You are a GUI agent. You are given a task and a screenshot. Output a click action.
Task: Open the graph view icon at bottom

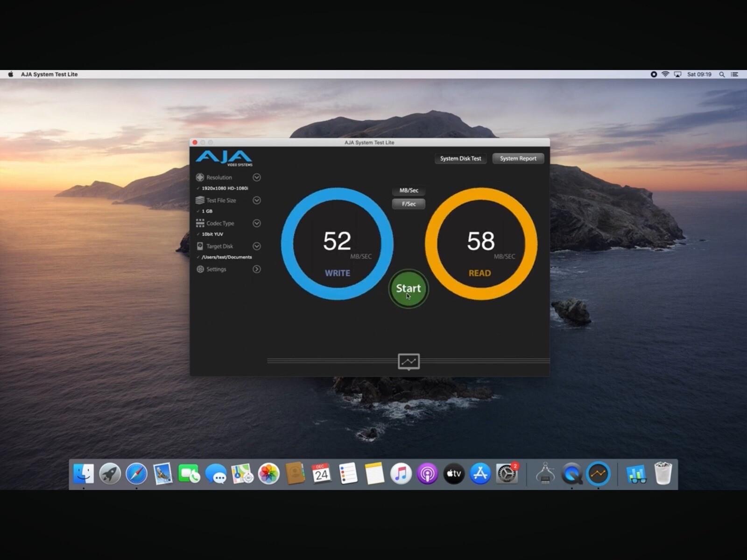pos(409,362)
